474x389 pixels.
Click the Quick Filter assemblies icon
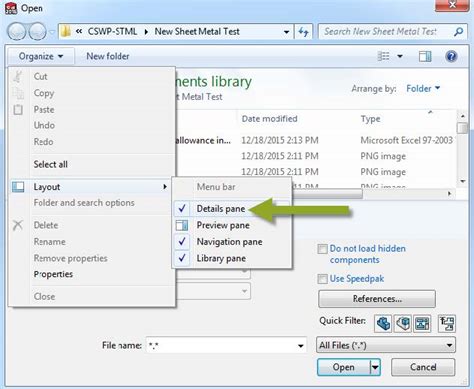click(403, 323)
